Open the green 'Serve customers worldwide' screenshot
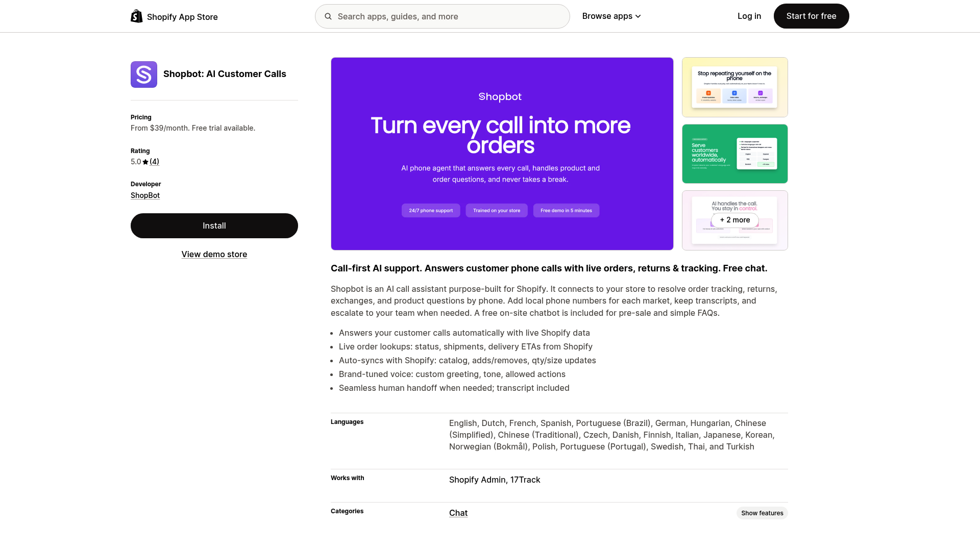Viewport: 980px width, 551px height. pos(734,154)
